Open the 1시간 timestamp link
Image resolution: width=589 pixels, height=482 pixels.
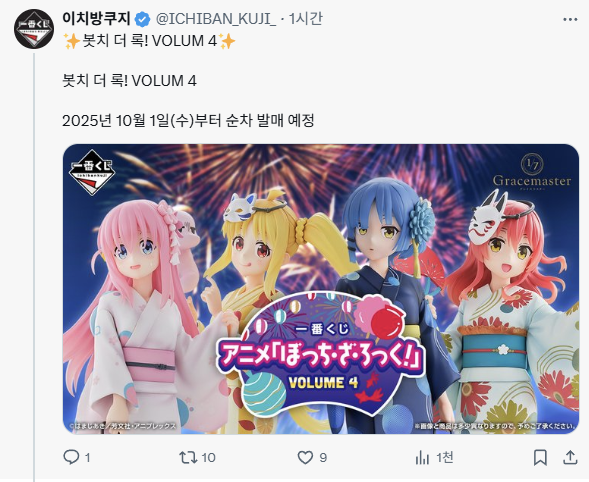(x=306, y=19)
